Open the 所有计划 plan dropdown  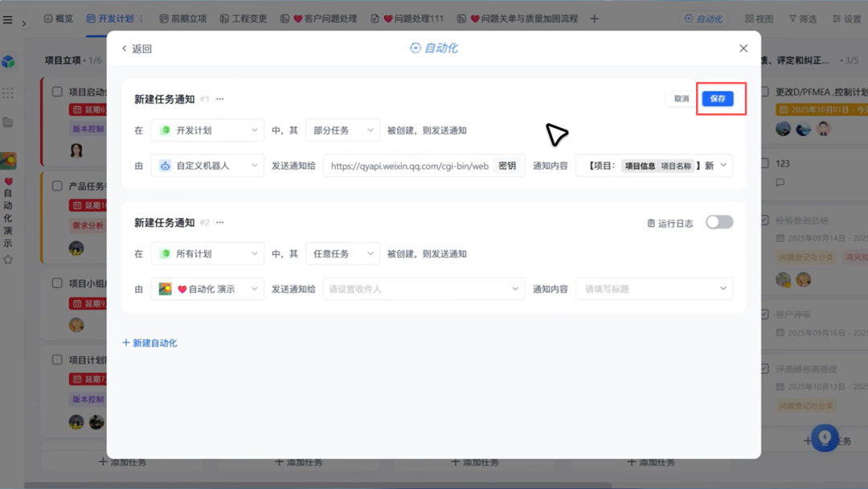[x=207, y=253]
